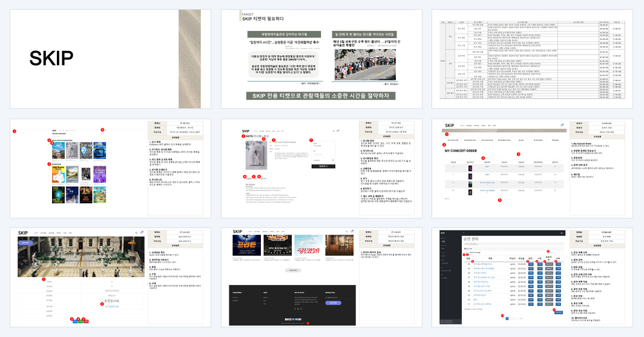Open the DOTD exhibition detail slide thumbnail
This screenshot has width=644, height=337.
coord(321,168)
